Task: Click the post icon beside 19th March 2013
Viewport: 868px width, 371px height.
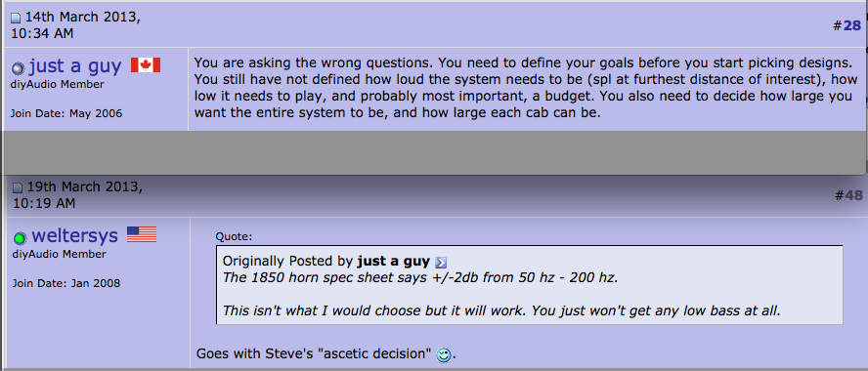Action: point(18,188)
